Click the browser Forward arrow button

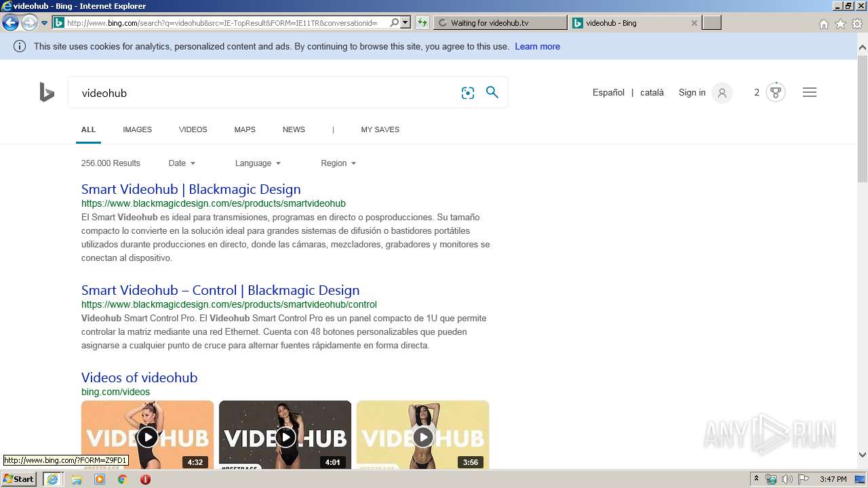pyautogui.click(x=29, y=22)
